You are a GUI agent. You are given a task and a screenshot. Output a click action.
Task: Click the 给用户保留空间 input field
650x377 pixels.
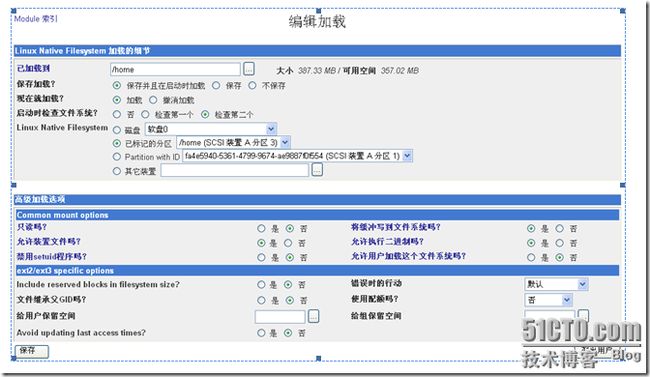click(x=280, y=316)
